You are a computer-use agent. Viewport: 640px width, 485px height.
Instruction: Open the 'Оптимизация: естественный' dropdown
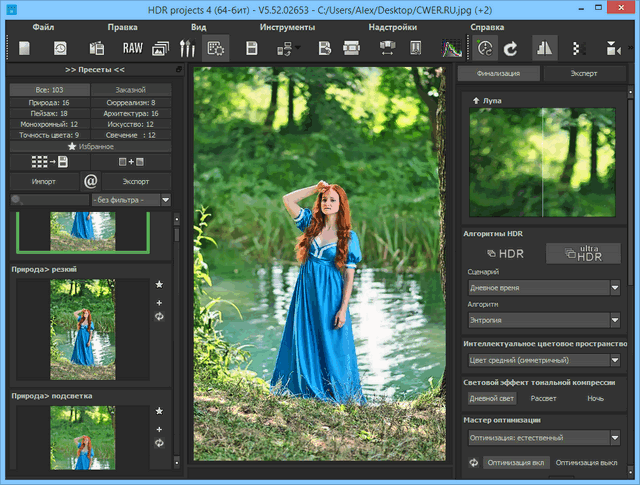(544, 438)
